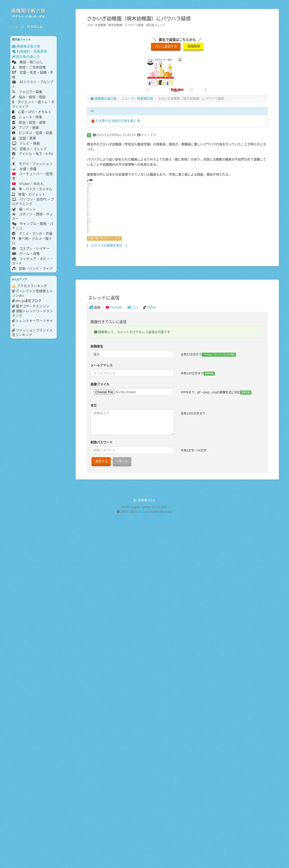Focus the メールアドレス input field

132,373
